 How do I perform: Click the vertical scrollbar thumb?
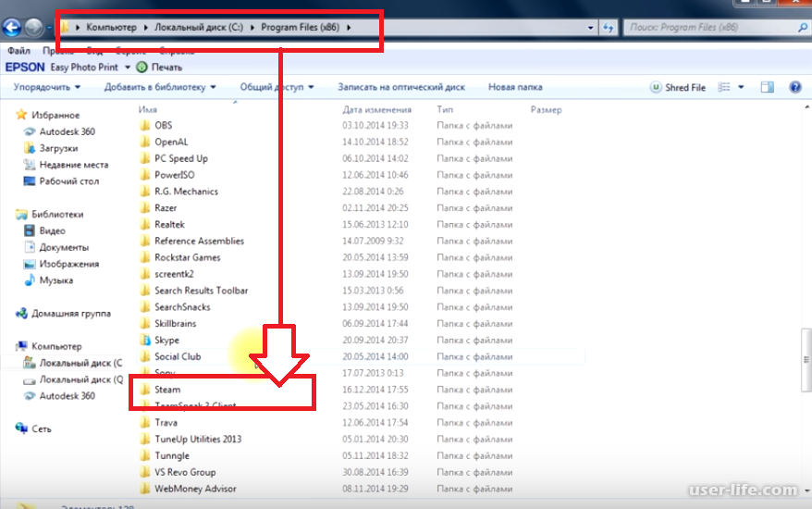pyautogui.click(x=806, y=359)
